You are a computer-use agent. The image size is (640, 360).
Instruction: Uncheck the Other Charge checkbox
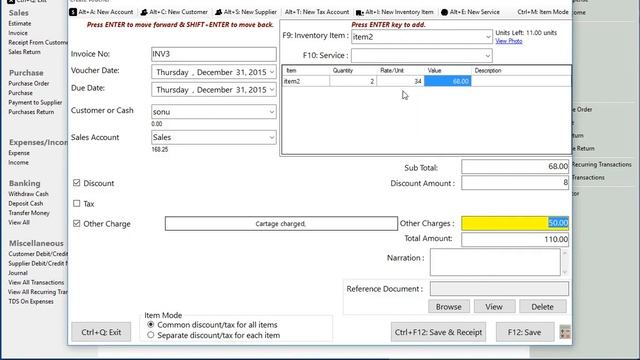[77, 223]
